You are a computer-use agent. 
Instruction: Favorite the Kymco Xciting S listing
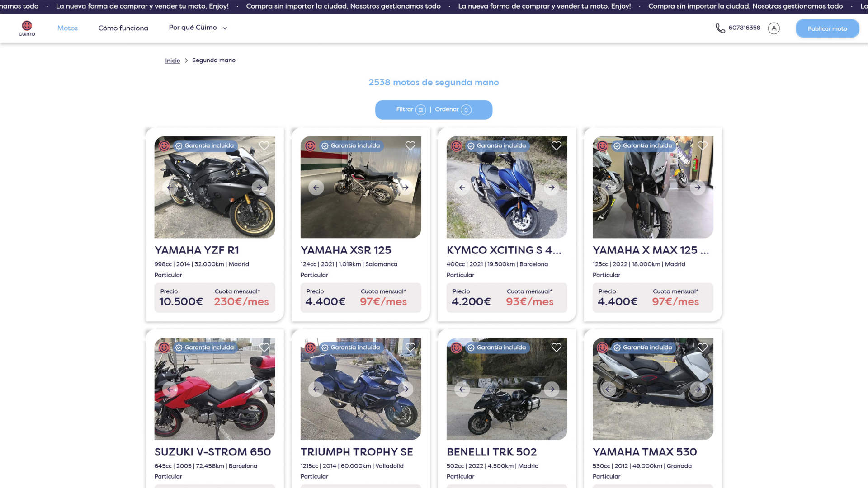(557, 145)
